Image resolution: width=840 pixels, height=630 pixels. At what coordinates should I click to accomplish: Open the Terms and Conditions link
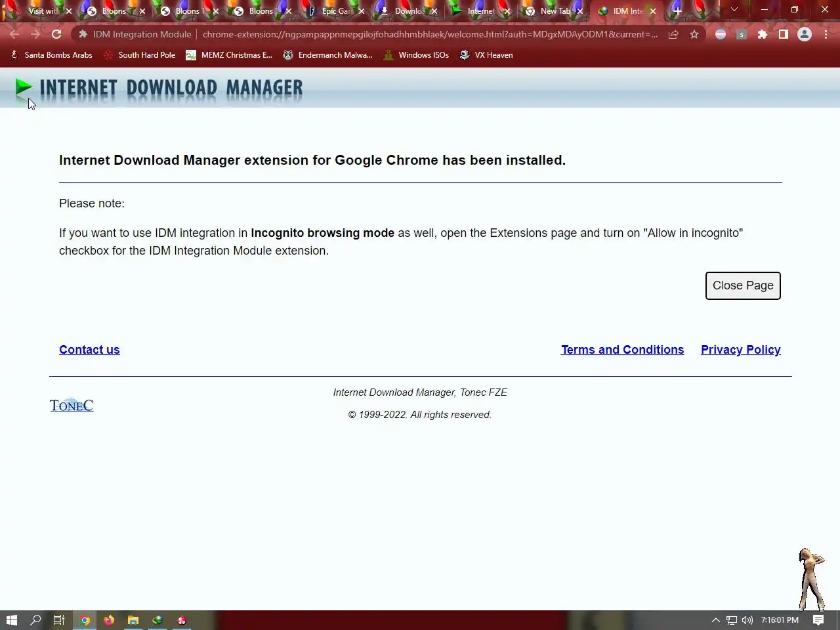(622, 350)
